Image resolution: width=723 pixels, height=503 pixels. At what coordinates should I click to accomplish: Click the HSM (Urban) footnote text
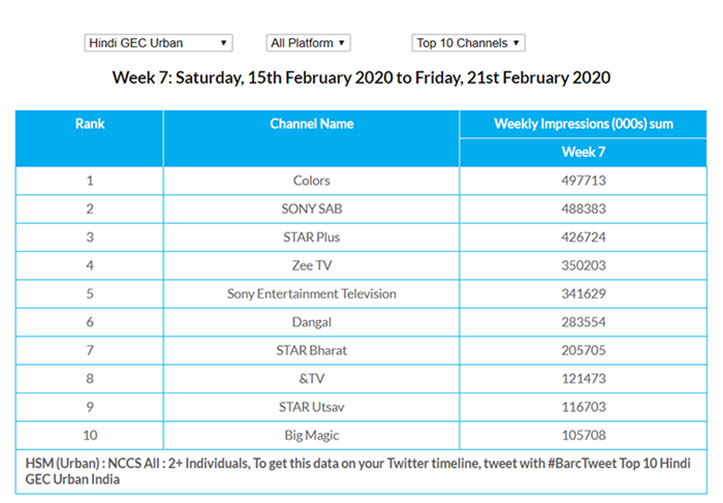pos(361,470)
